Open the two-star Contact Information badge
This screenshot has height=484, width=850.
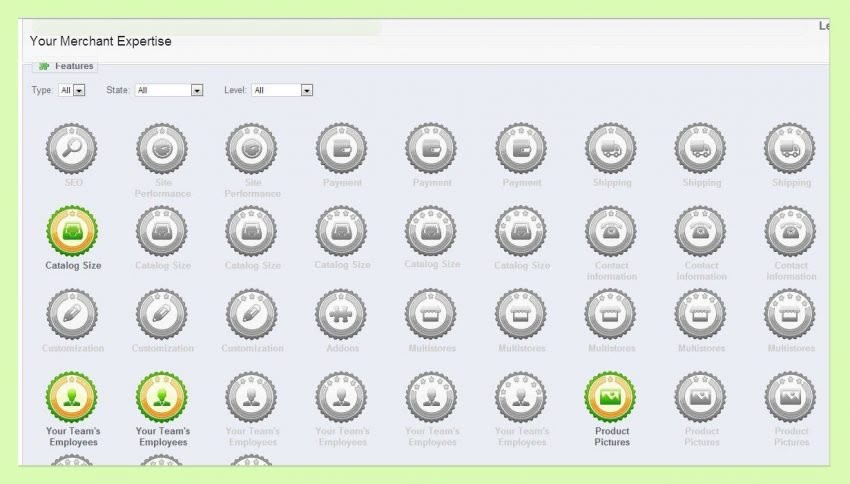[700, 231]
